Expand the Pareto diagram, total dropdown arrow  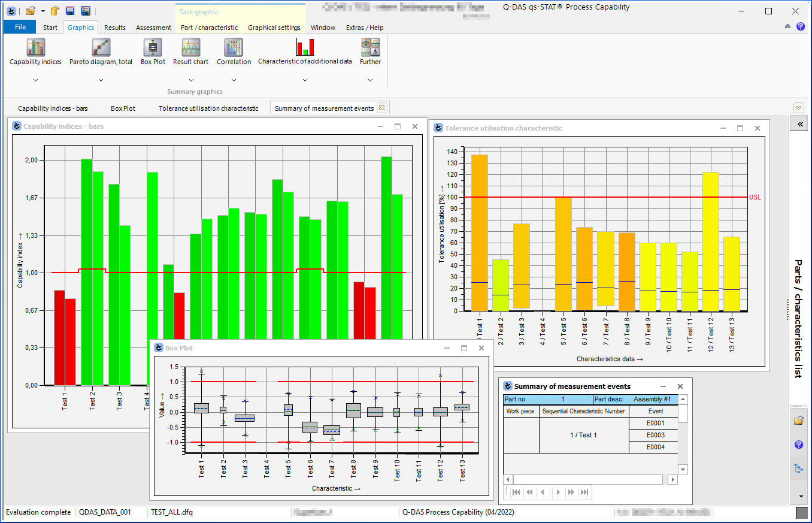[x=101, y=80]
